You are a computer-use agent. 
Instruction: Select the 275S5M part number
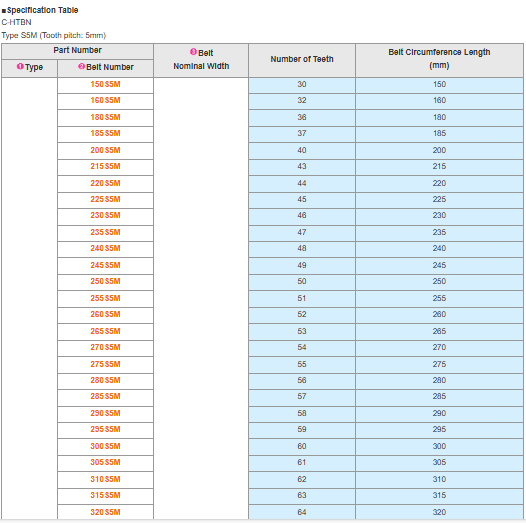105,364
